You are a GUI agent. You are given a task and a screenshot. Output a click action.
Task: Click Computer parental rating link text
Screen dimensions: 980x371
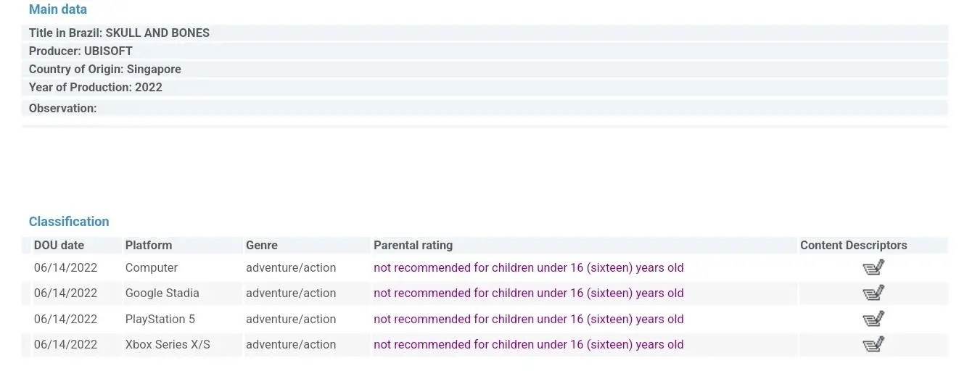point(528,268)
